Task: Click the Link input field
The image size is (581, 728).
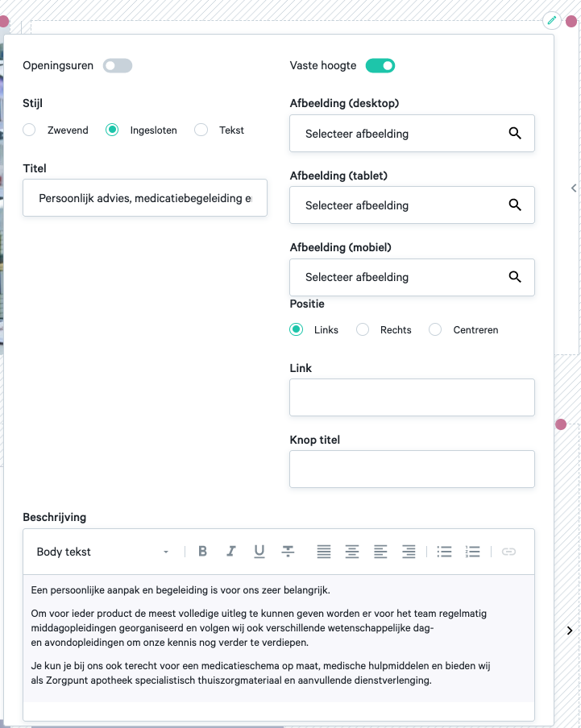Action: (412, 397)
